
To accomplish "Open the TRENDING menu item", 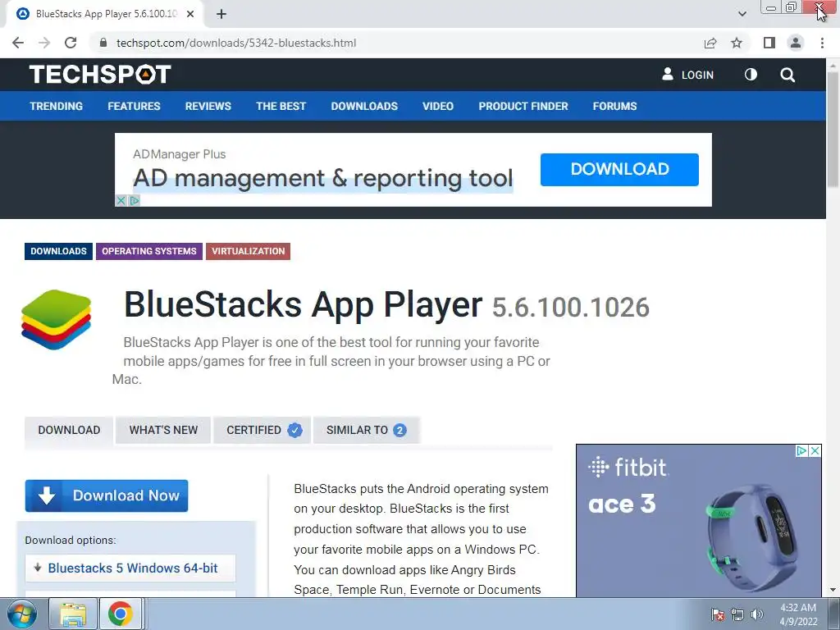I will point(57,106).
